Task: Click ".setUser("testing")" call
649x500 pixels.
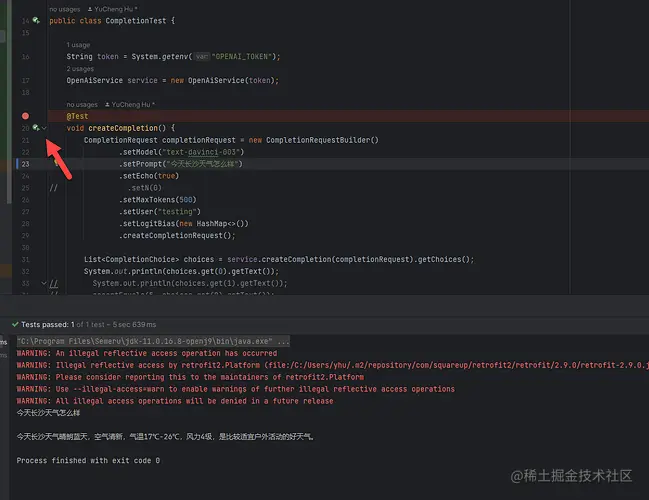Action: pos(160,212)
